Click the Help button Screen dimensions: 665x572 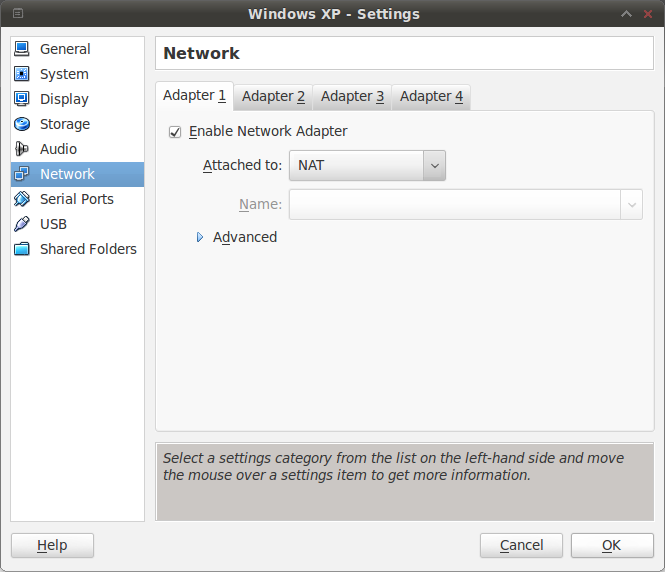click(52, 545)
